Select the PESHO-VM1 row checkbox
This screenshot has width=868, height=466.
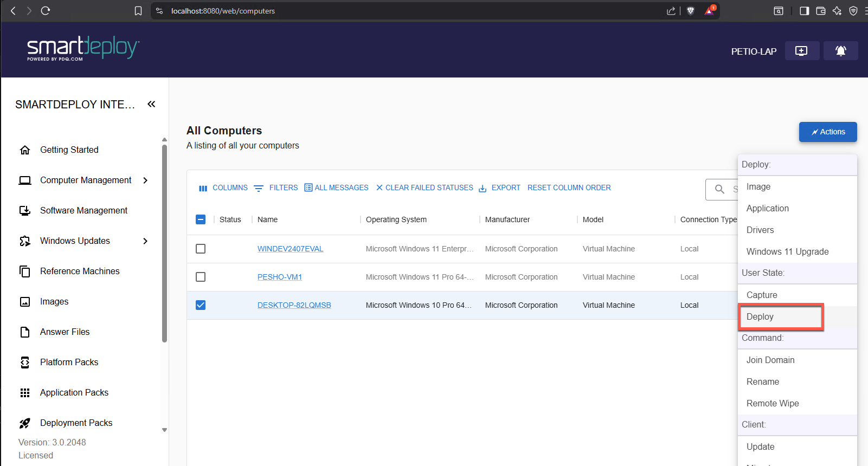point(201,277)
